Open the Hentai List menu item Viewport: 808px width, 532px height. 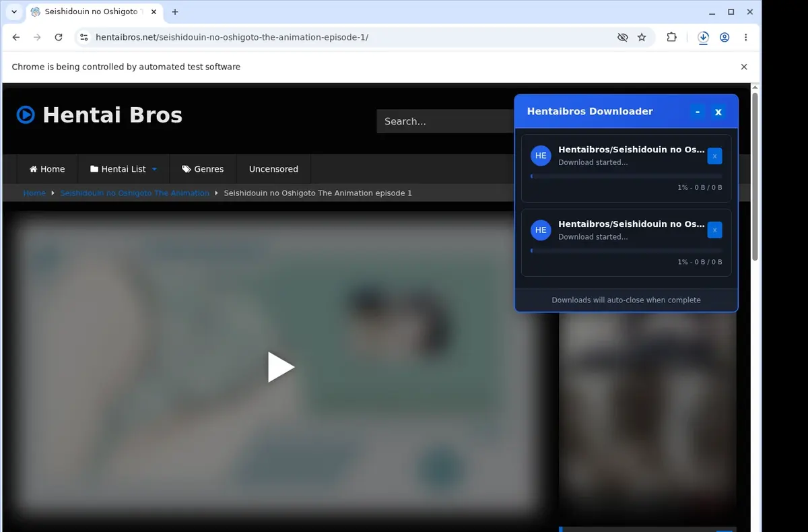124,169
